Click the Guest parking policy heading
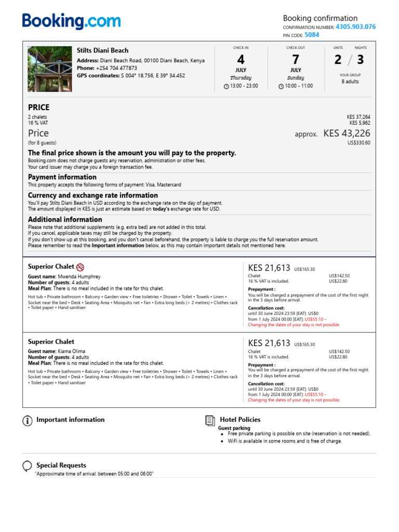 click(x=234, y=428)
